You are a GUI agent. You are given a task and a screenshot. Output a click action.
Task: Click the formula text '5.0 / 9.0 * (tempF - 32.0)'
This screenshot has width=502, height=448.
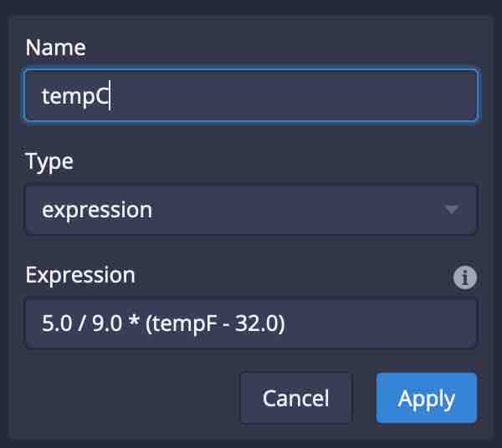pos(163,323)
